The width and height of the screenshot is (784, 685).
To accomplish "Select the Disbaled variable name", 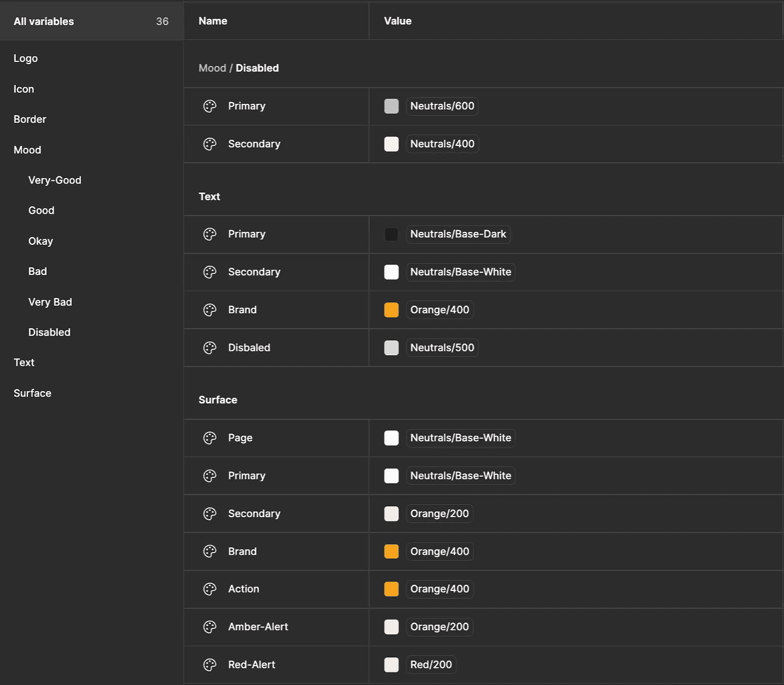I will (249, 348).
